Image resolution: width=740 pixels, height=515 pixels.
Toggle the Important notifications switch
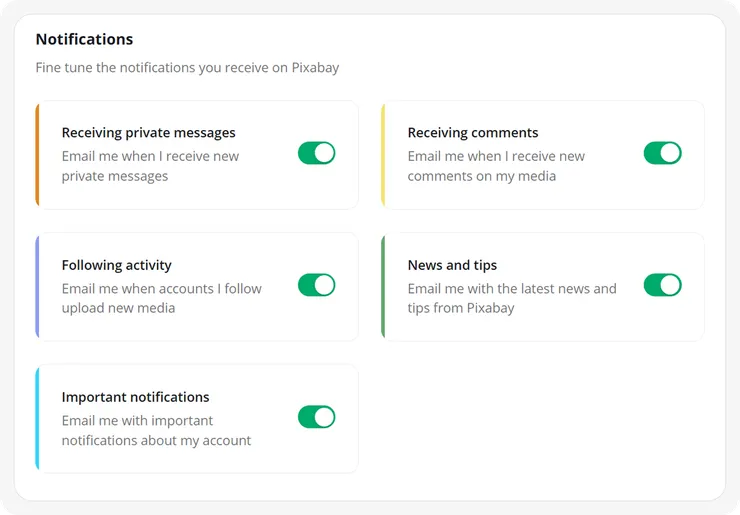pyautogui.click(x=316, y=417)
